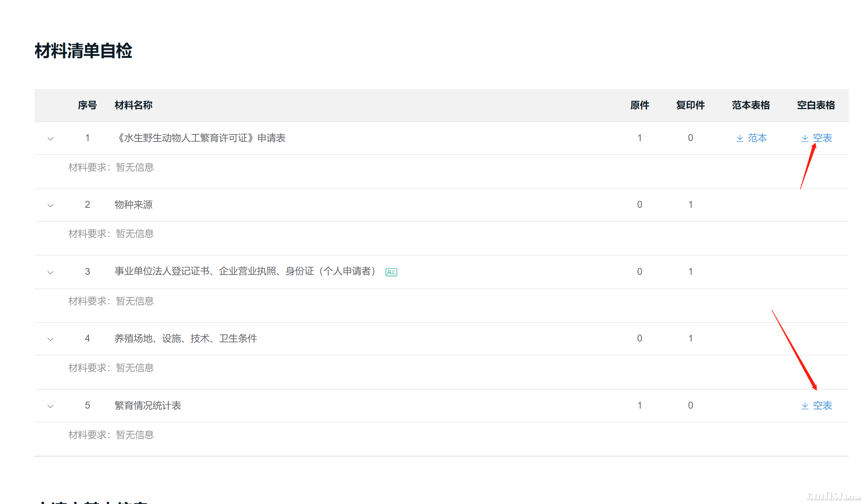This screenshot has height=504, width=868.
Task: Click 养殖场地、设施、技术、卫生条件 material name
Action: tap(186, 338)
